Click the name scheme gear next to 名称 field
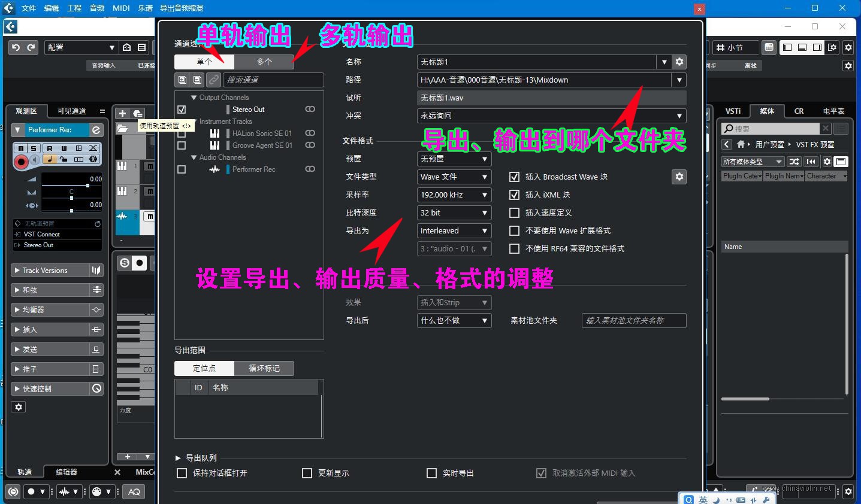The width and height of the screenshot is (861, 504). pos(679,62)
